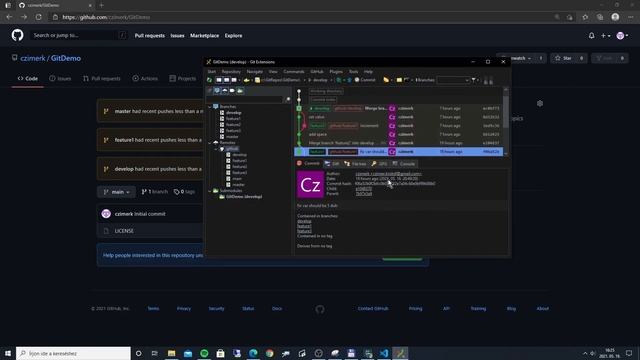Select the main branch under github remote
The image size is (640, 360).
pos(237,178)
